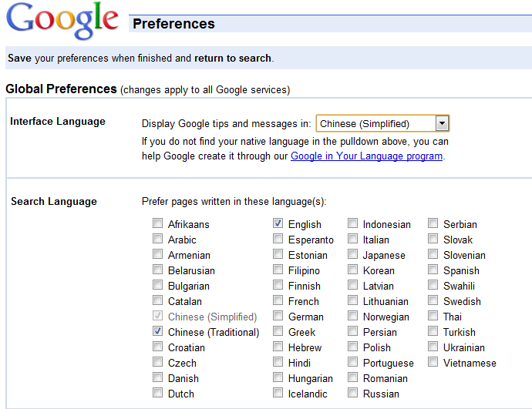Enable the Russian checkbox
532x409 pixels.
353,392
